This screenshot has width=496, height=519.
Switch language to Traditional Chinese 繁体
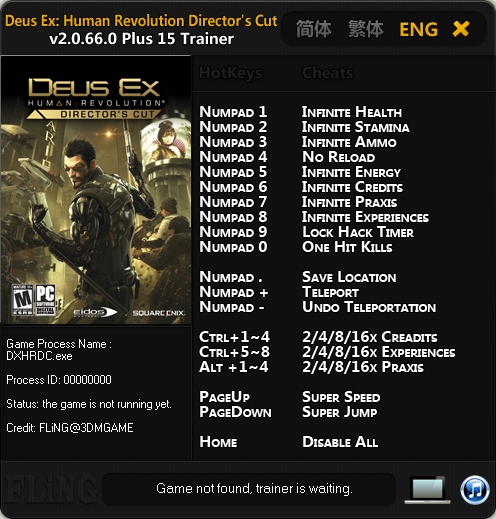pyautogui.click(x=366, y=29)
